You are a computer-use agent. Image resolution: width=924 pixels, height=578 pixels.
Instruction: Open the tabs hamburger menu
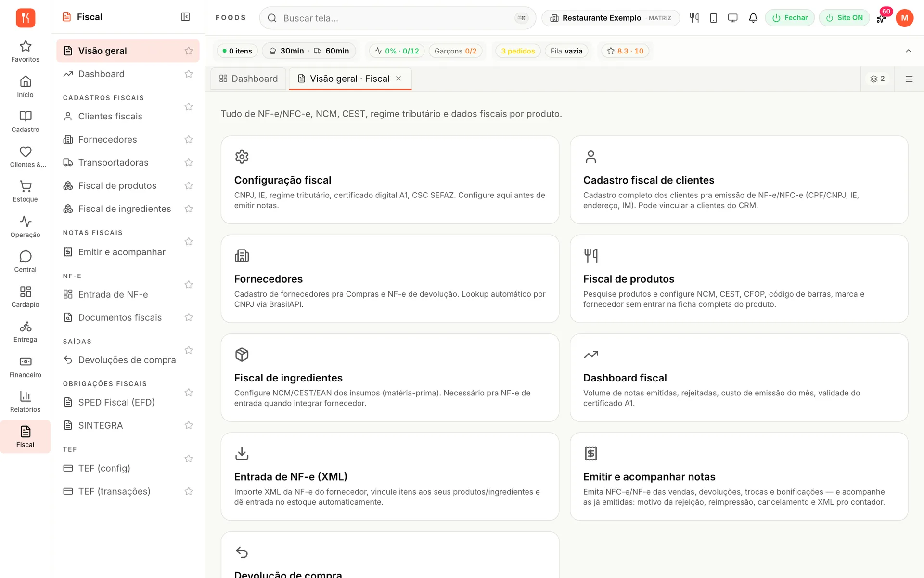pyautogui.click(x=909, y=79)
